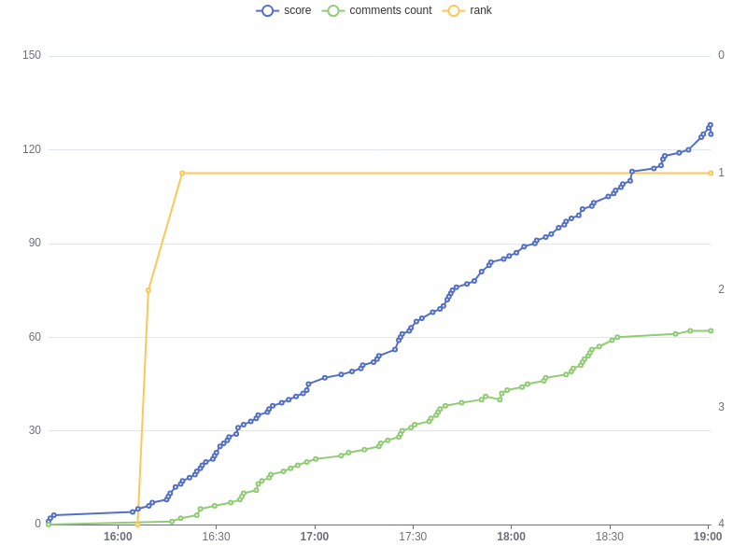
Task: Click the 60 left axis label
Action: click(x=35, y=337)
